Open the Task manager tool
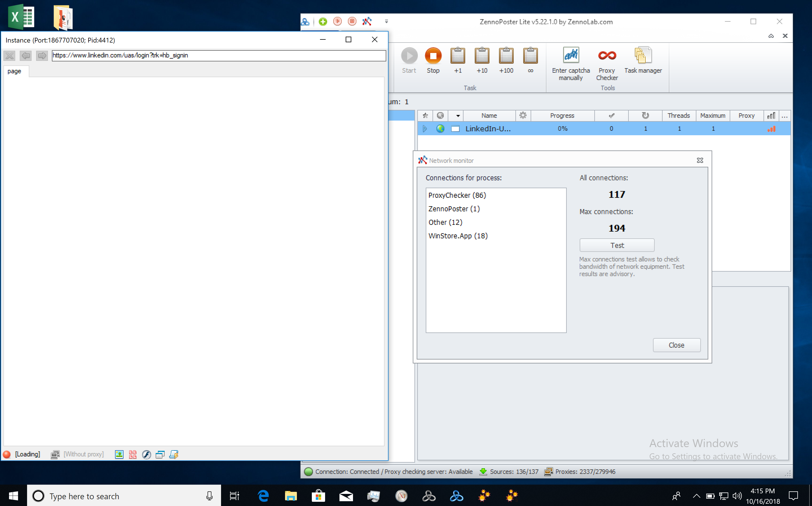The width and height of the screenshot is (812, 506). point(643,60)
